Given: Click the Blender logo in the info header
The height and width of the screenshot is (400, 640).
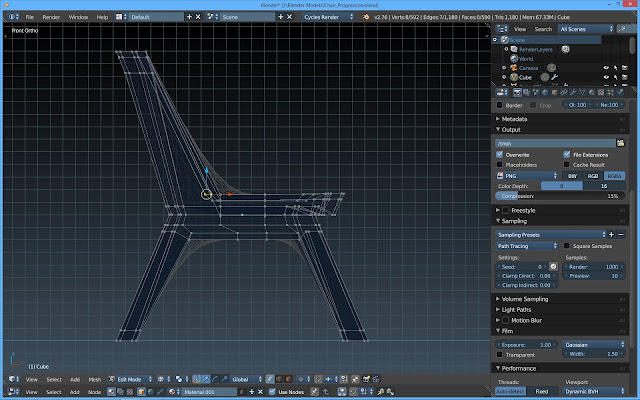Looking at the screenshot, I should point(366,17).
